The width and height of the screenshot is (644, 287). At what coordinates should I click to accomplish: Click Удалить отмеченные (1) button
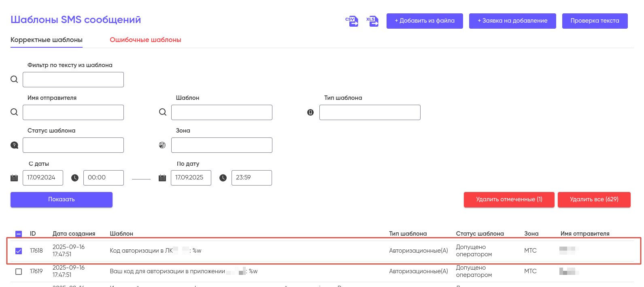(509, 200)
